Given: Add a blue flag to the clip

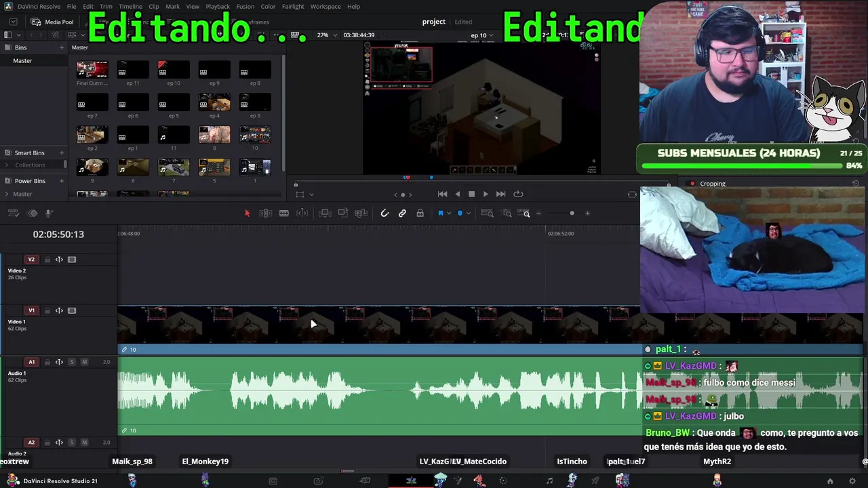Looking at the screenshot, I should [x=440, y=213].
